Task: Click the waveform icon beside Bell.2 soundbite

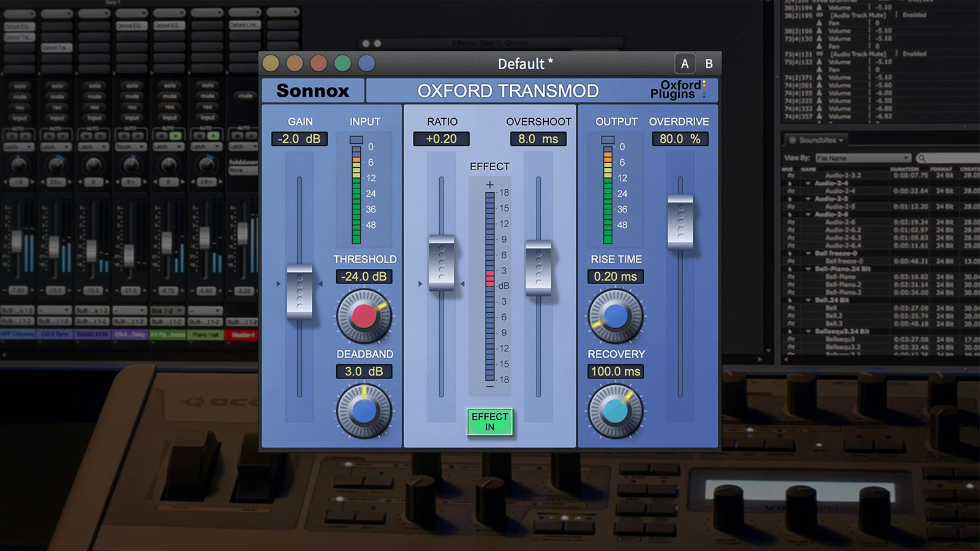Action: [791, 316]
